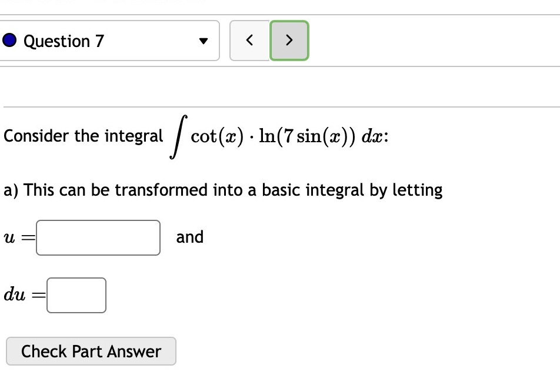560x392 pixels.
Task: Click the dropdown triangle next to Question 7
Action: (204, 41)
